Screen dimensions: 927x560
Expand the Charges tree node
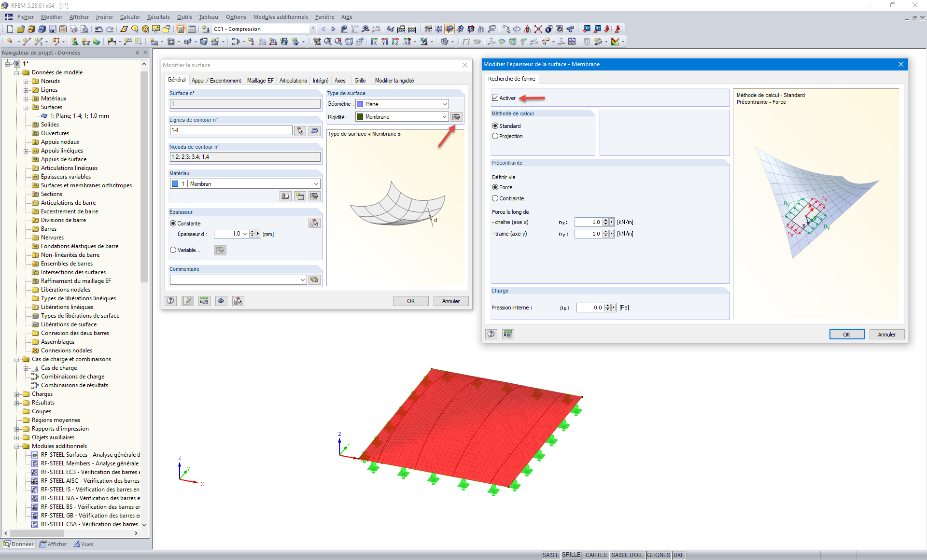click(17, 394)
